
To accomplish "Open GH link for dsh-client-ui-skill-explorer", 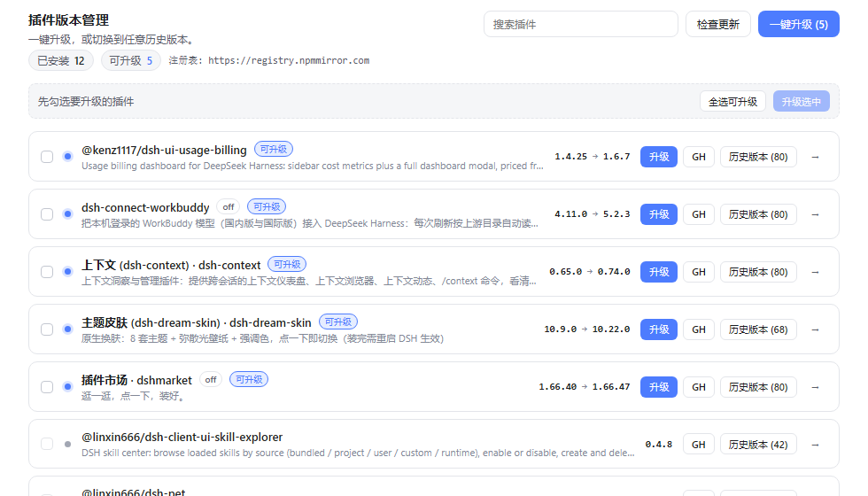I will [699, 445].
